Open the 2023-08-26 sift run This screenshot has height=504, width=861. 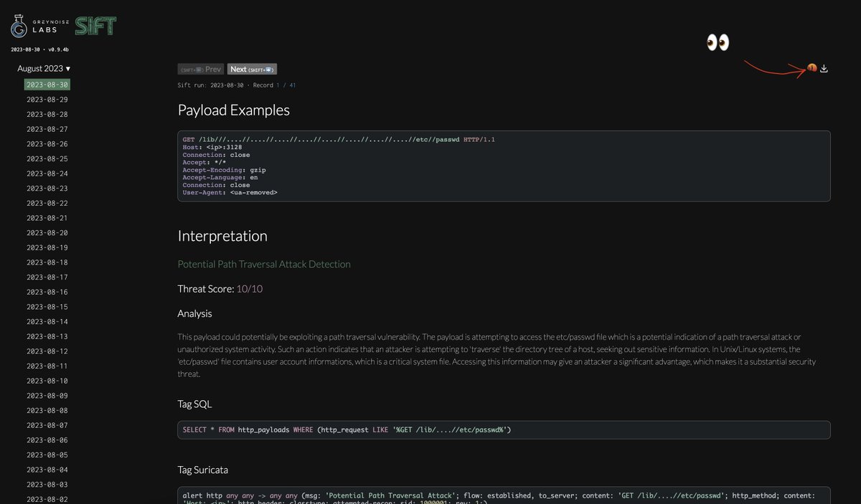(47, 144)
